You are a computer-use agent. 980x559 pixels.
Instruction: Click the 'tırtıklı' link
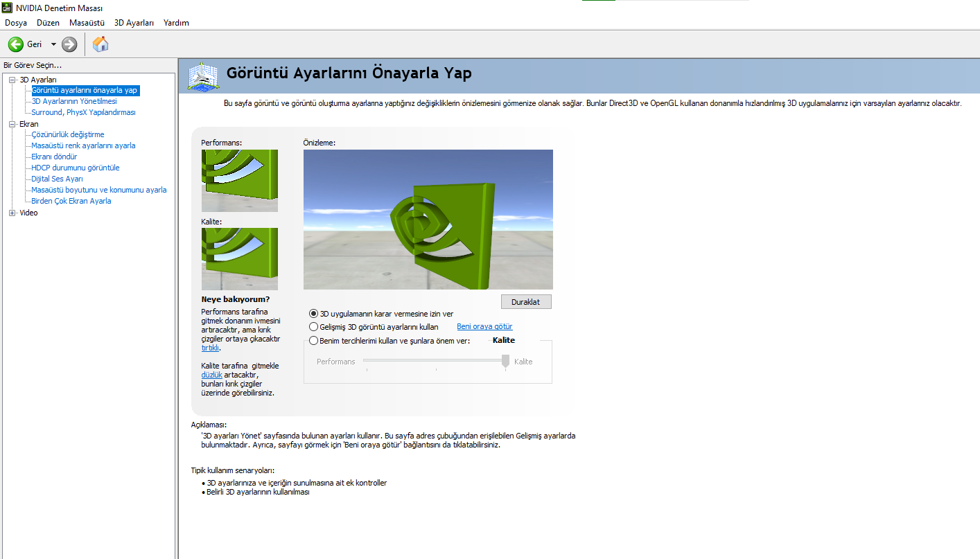point(210,348)
